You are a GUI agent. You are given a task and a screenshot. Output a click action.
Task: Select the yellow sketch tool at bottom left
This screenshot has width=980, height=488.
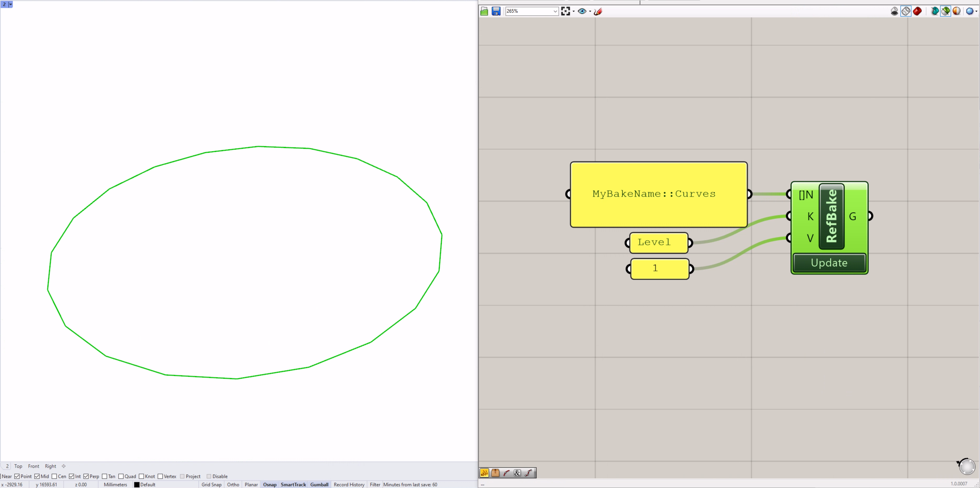coord(484,472)
